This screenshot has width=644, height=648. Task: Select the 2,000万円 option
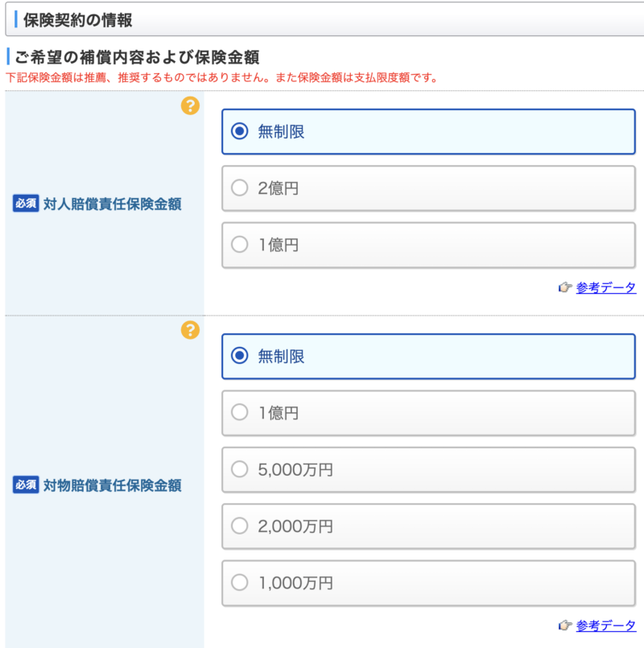(x=428, y=526)
